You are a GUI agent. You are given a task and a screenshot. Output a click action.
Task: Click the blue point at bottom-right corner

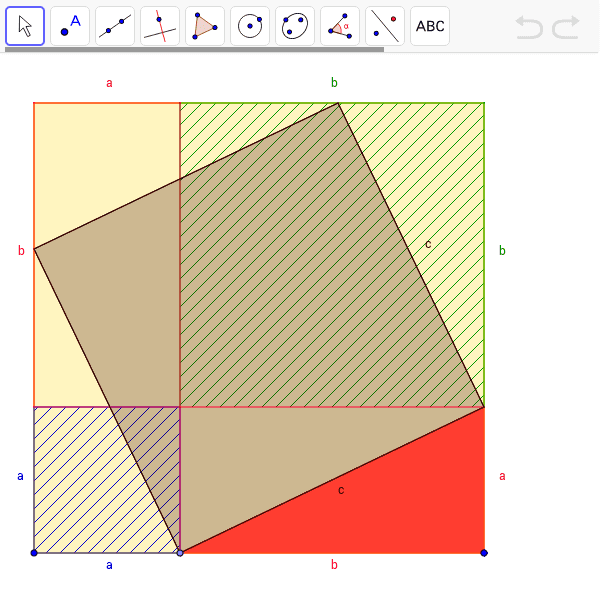484,553
